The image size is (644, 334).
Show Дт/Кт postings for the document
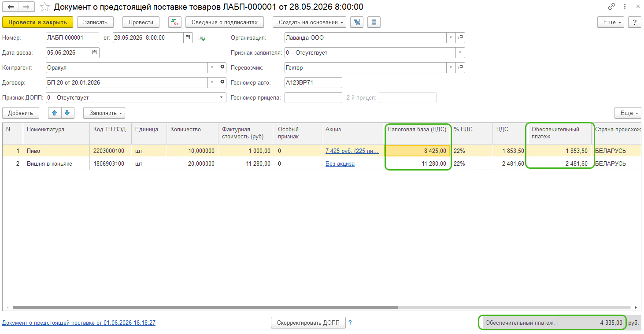[x=175, y=22]
